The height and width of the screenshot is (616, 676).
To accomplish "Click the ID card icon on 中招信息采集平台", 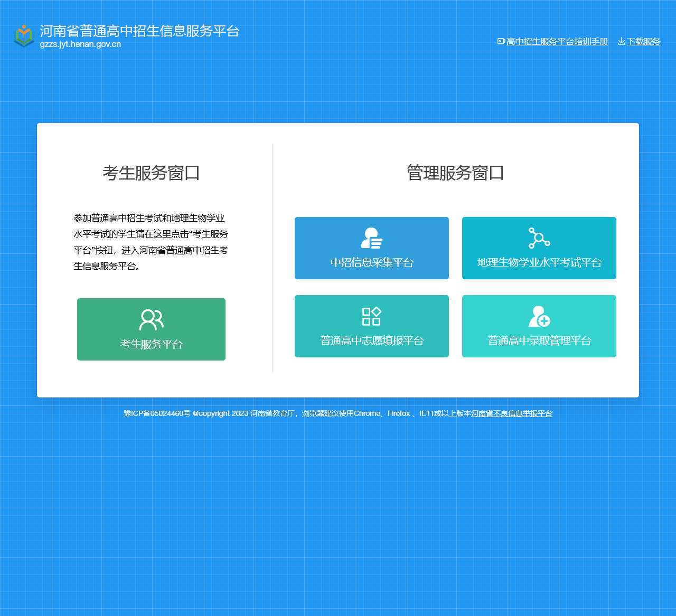I will point(371,237).
